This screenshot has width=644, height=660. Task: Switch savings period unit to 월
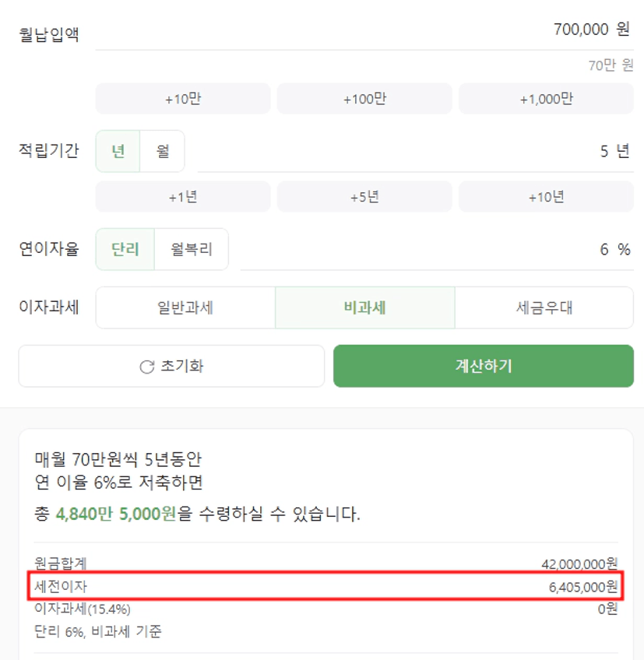(162, 151)
